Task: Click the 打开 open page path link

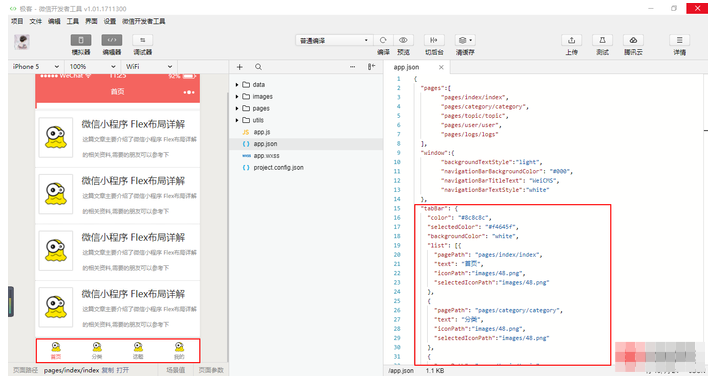Action: pos(122,370)
